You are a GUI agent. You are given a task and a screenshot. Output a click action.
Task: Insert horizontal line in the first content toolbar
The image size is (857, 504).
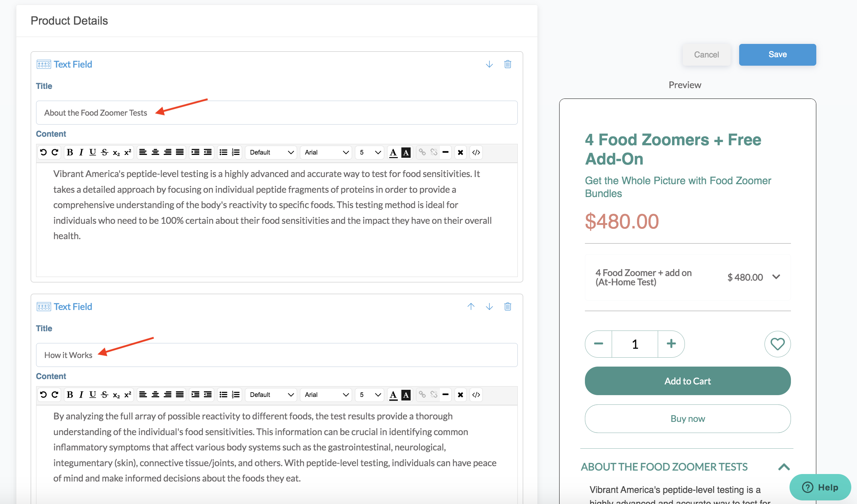445,152
